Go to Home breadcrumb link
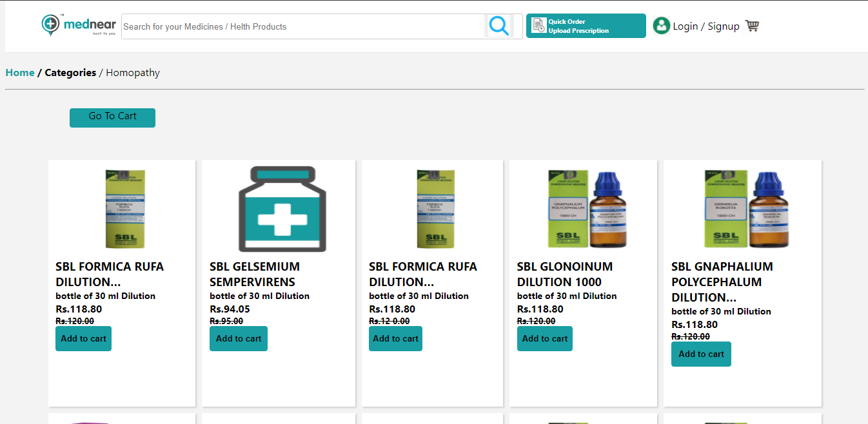This screenshot has width=868, height=424. [20, 73]
